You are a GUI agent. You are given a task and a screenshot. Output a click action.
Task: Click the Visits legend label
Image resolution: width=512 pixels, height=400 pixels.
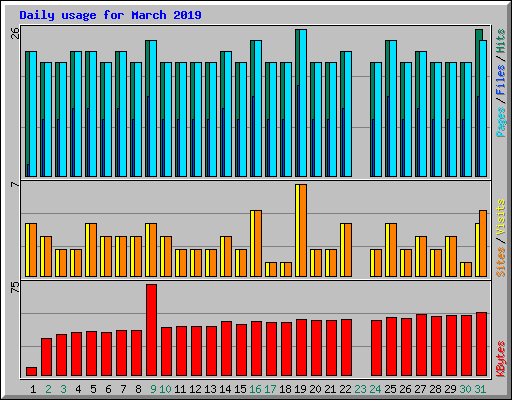pyautogui.click(x=501, y=218)
